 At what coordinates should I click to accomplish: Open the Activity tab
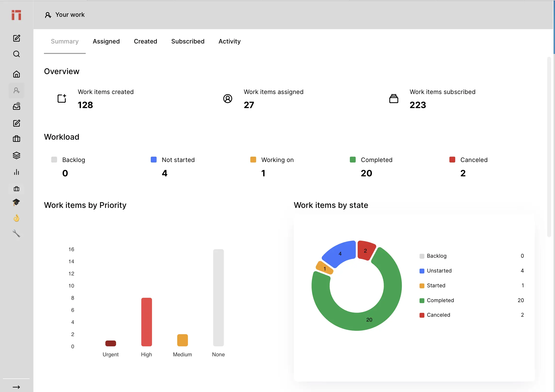tap(229, 41)
